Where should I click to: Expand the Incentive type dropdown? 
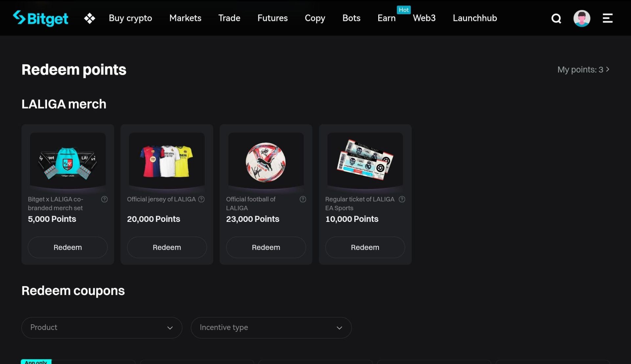click(271, 328)
